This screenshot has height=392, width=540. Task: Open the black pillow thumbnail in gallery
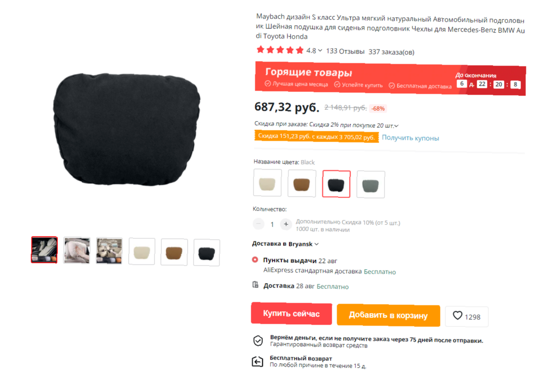pyautogui.click(x=207, y=252)
